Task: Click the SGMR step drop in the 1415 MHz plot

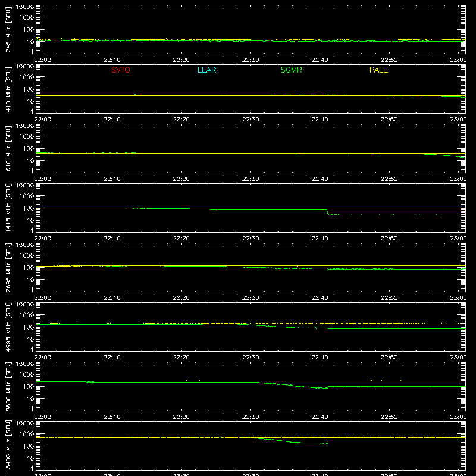Action: click(327, 212)
